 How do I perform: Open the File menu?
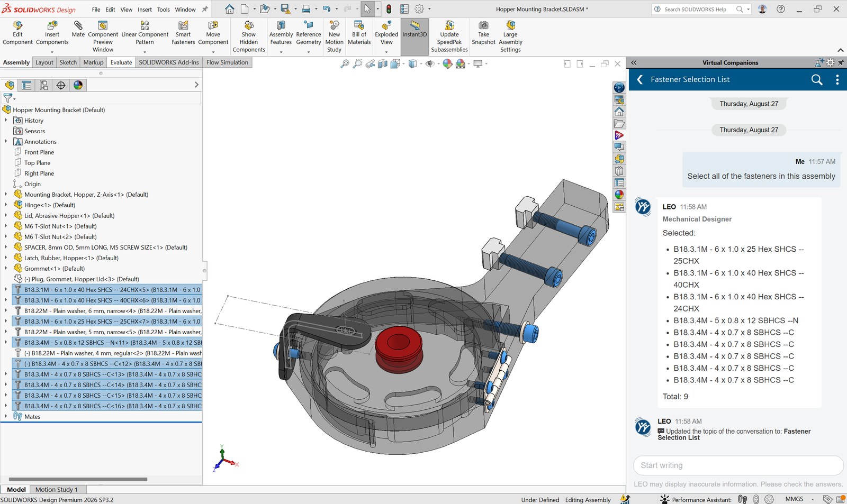(96, 10)
